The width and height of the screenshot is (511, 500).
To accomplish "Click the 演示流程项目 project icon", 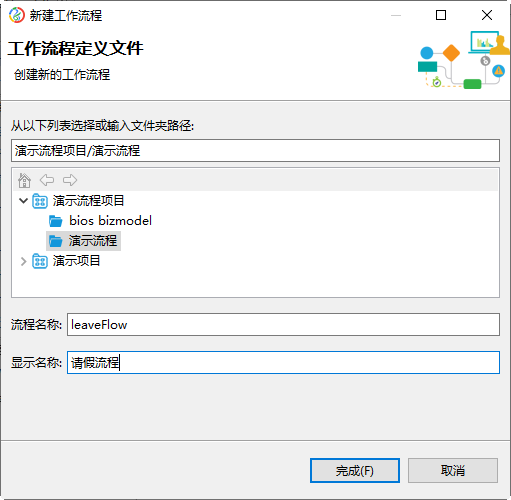I will [x=40, y=201].
